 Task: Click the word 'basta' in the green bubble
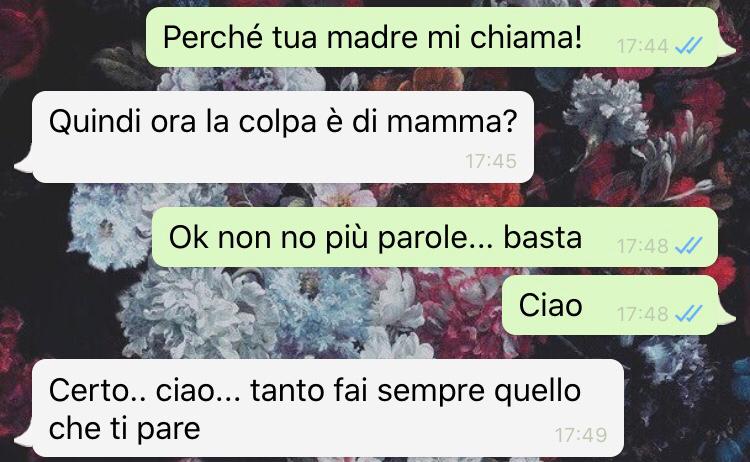(542, 237)
